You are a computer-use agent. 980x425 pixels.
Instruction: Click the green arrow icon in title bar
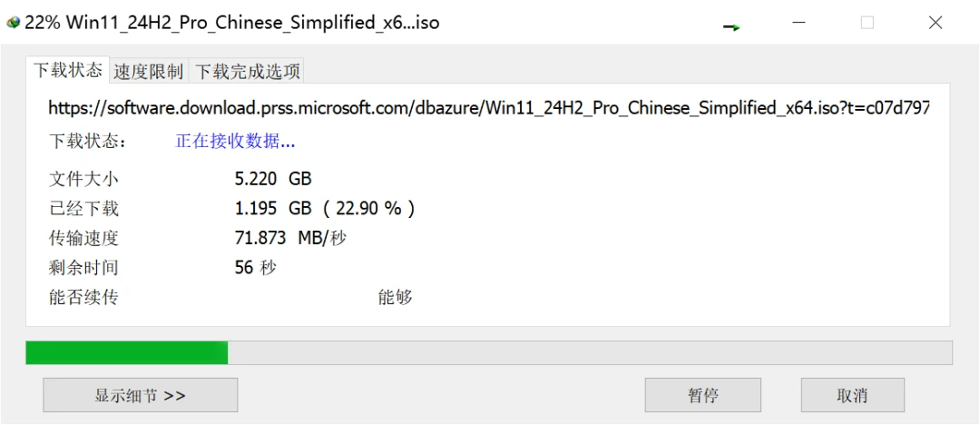pyautogui.click(x=731, y=27)
